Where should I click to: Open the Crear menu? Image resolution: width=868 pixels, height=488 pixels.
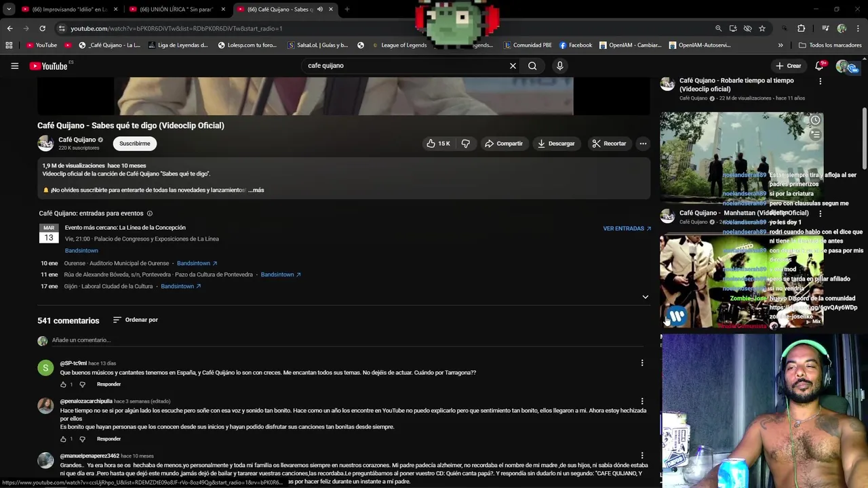[x=789, y=66]
